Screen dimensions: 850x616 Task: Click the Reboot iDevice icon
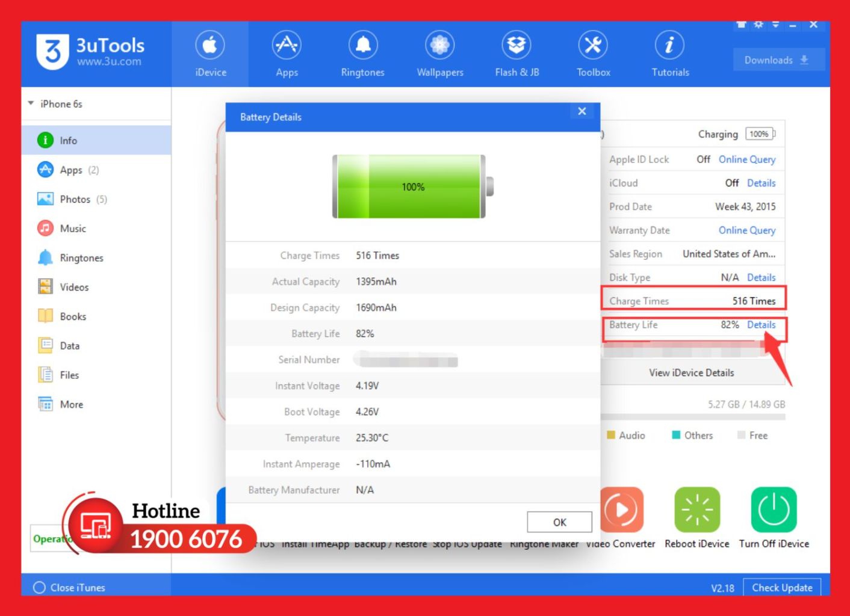(x=696, y=510)
